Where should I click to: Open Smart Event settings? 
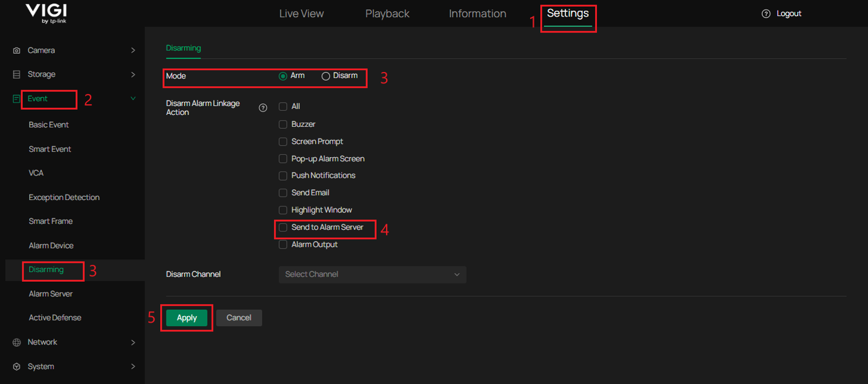(x=50, y=149)
